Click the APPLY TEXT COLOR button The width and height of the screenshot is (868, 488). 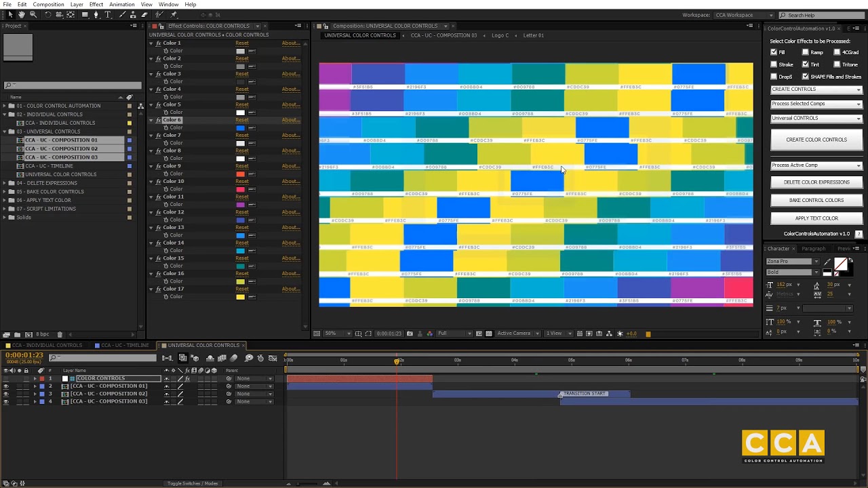(816, 218)
